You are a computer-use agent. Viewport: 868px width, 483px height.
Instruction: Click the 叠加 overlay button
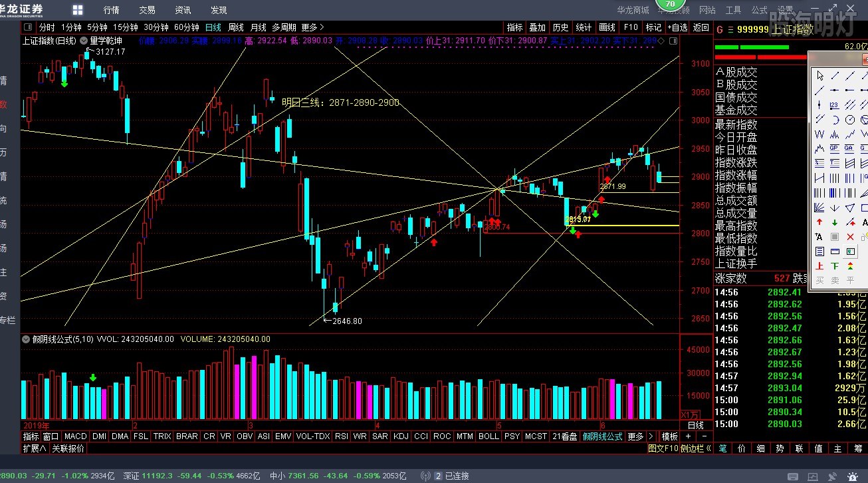(x=537, y=27)
